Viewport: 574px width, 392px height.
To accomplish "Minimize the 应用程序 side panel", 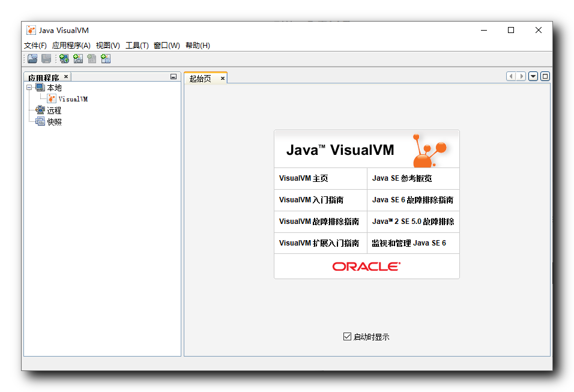I will click(x=174, y=76).
